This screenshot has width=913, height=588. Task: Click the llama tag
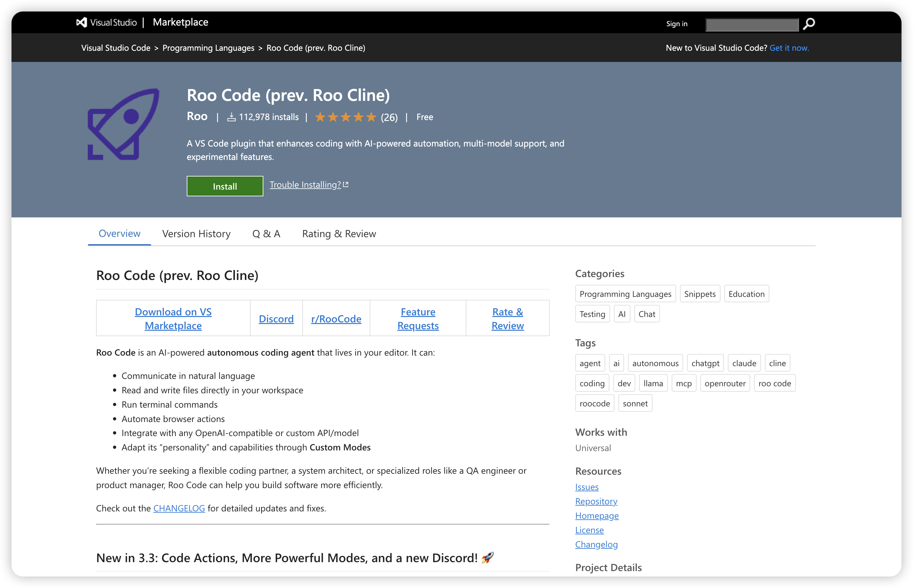(653, 383)
